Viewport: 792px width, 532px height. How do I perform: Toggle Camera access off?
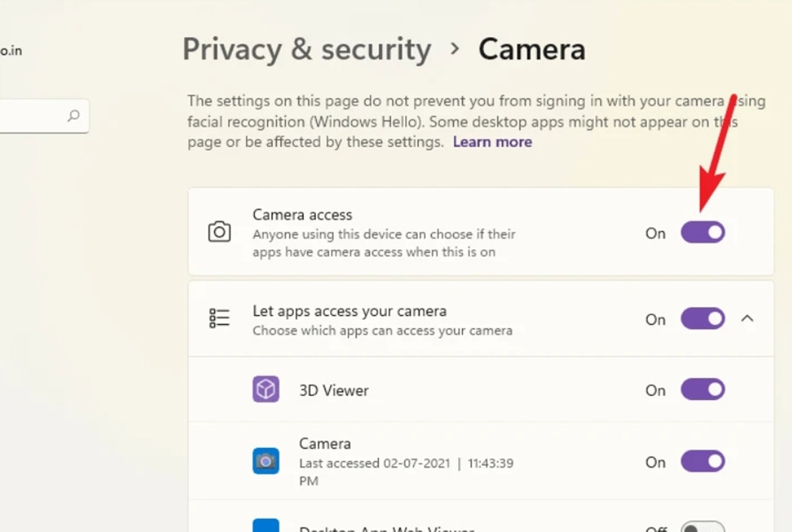tap(702, 233)
